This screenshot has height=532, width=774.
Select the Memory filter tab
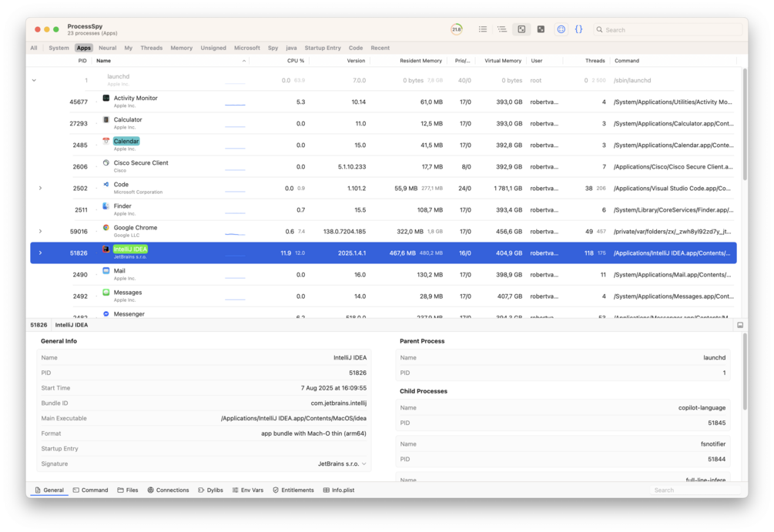pyautogui.click(x=181, y=48)
